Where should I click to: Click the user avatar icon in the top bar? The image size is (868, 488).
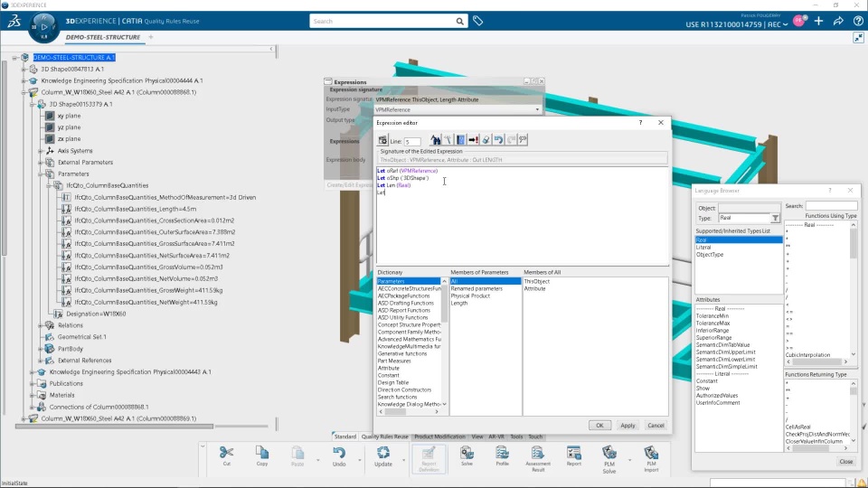point(799,21)
